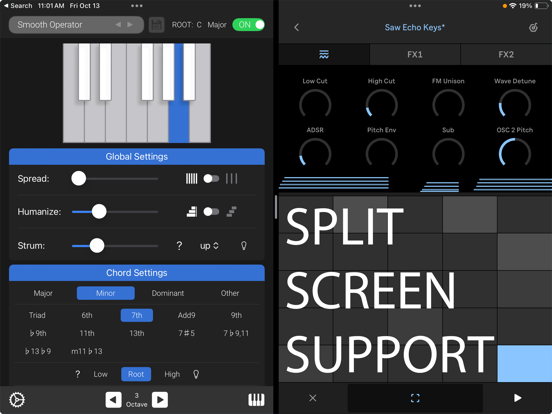Choose the 13th chord type
The height and width of the screenshot is (414, 552).
137,333
